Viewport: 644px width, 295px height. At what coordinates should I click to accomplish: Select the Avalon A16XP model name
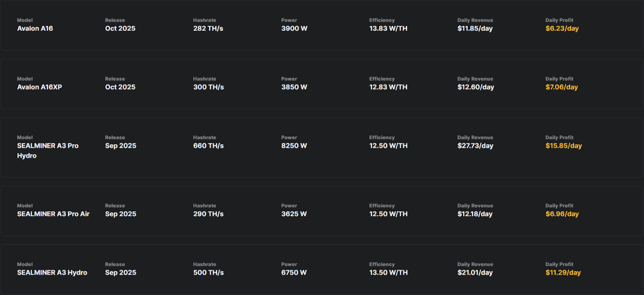coord(39,87)
